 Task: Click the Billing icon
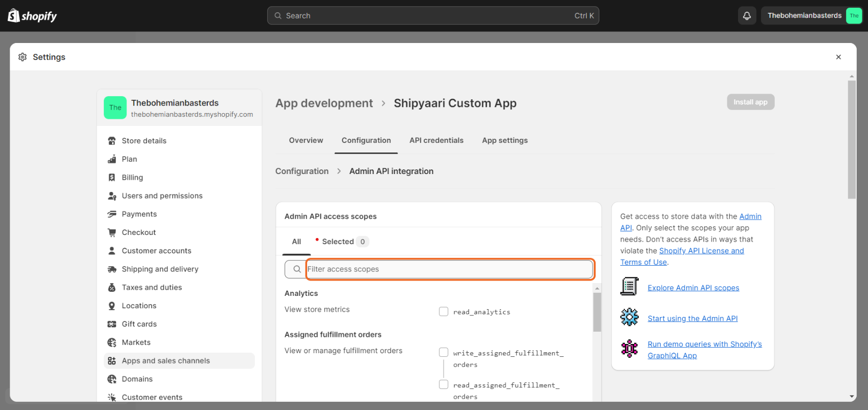[112, 178]
